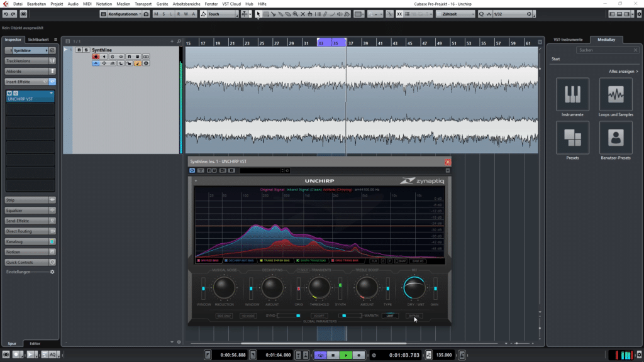The image size is (644, 362).
Task: Toggle the SIDE ONLY button in UNCHIRP
Action: tap(224, 315)
